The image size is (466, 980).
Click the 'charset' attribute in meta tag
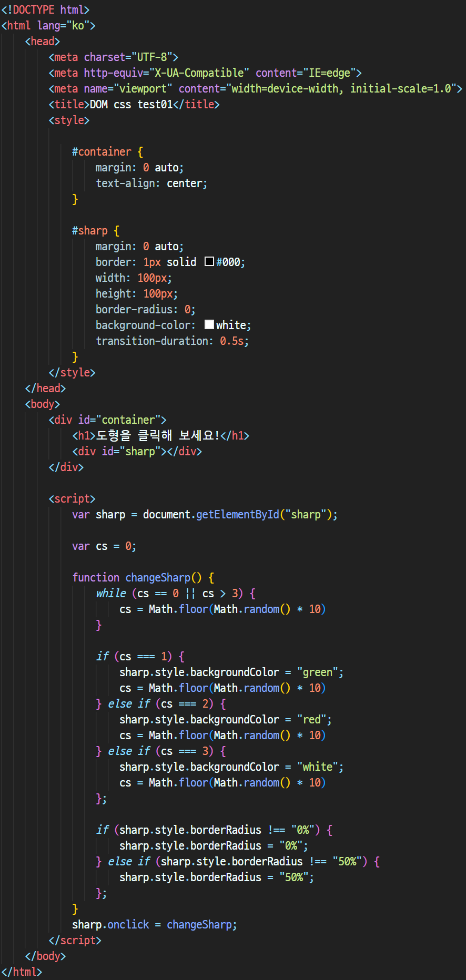click(105, 57)
